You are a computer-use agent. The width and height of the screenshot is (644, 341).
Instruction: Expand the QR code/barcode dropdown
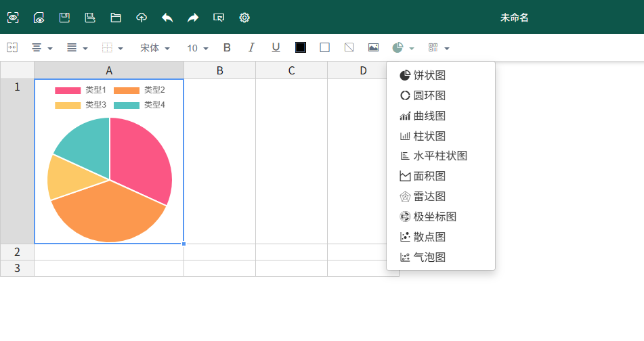coord(439,48)
